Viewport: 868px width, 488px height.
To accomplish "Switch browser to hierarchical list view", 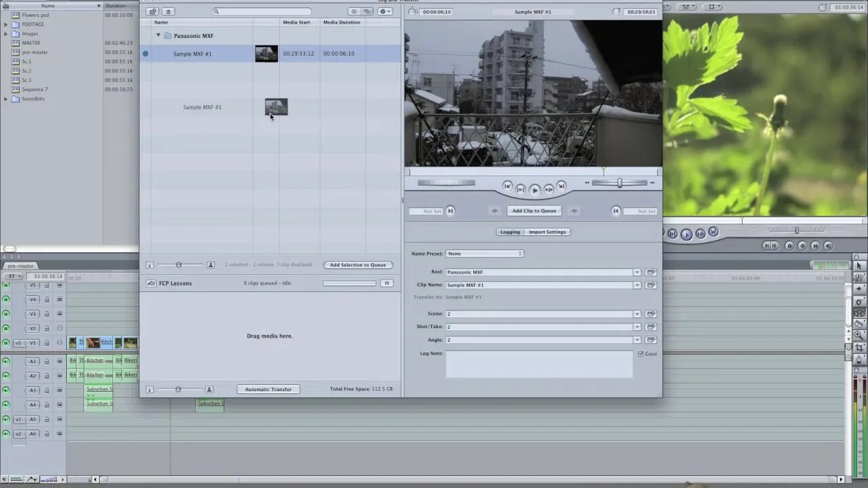I will pyautogui.click(x=367, y=12).
